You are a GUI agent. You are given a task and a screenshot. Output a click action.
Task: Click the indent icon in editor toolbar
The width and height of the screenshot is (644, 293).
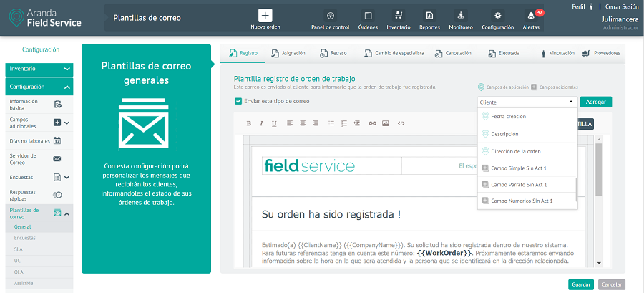(357, 123)
